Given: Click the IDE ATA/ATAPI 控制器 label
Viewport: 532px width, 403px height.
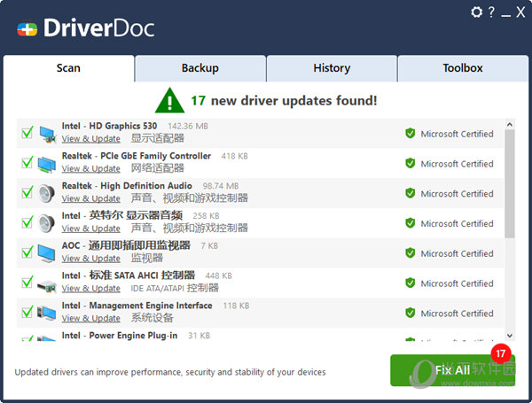Looking at the screenshot, I should coord(175,288).
